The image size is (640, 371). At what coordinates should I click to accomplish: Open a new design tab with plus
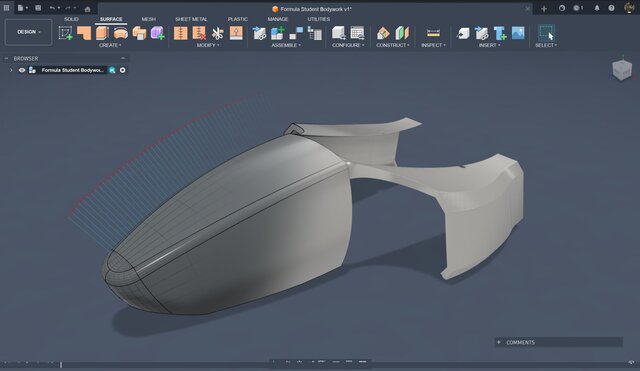[x=544, y=9]
